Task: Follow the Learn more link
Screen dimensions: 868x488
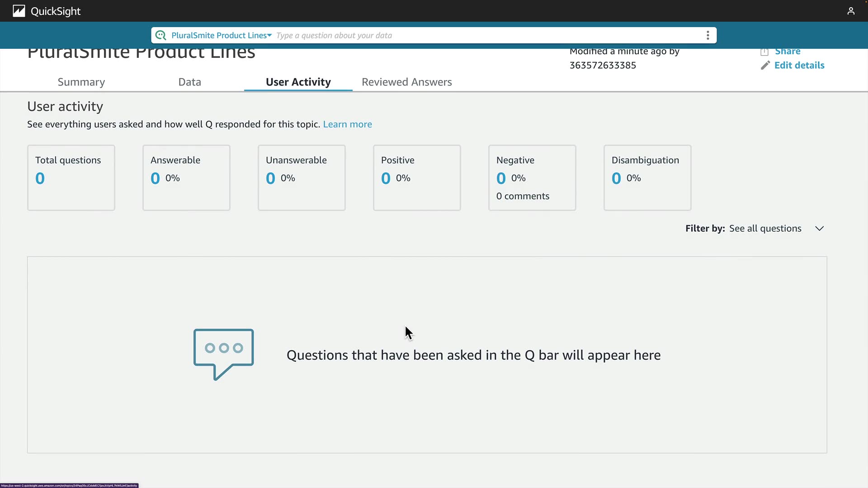Action: 347,124
